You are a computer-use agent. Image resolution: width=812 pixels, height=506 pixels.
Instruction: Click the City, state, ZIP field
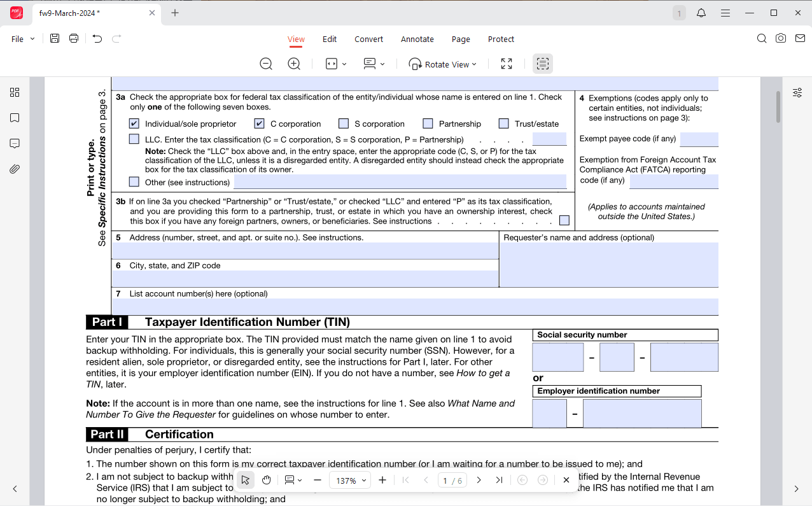pos(305,279)
